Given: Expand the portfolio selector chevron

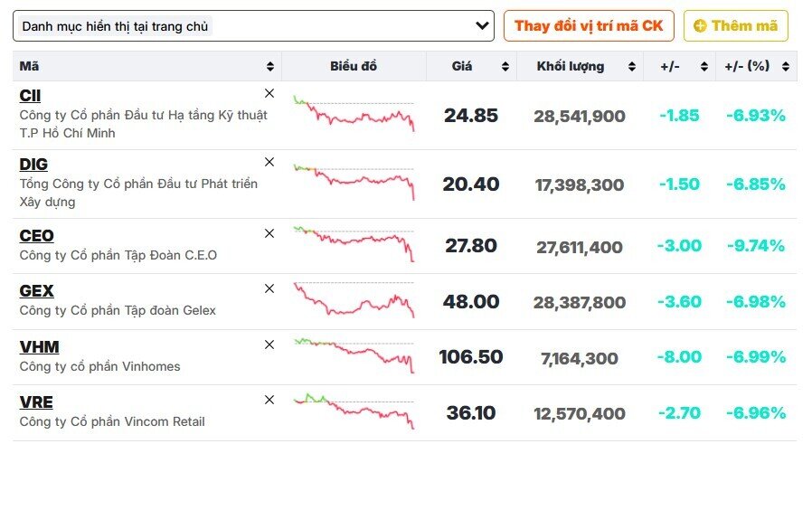Looking at the screenshot, I should [482, 25].
